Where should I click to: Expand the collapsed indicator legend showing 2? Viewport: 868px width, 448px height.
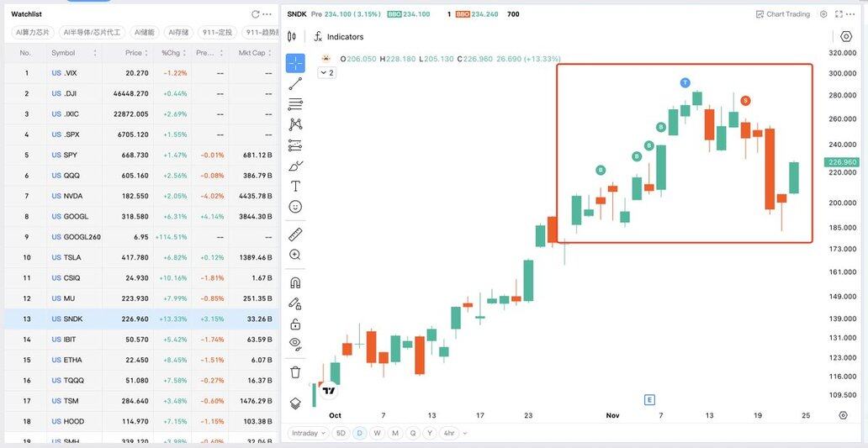[x=326, y=73]
